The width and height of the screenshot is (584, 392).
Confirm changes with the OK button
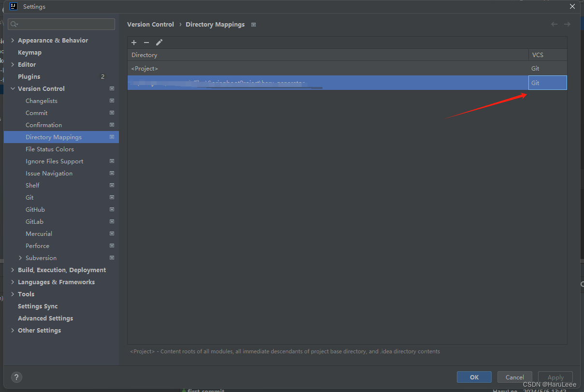pyautogui.click(x=474, y=377)
